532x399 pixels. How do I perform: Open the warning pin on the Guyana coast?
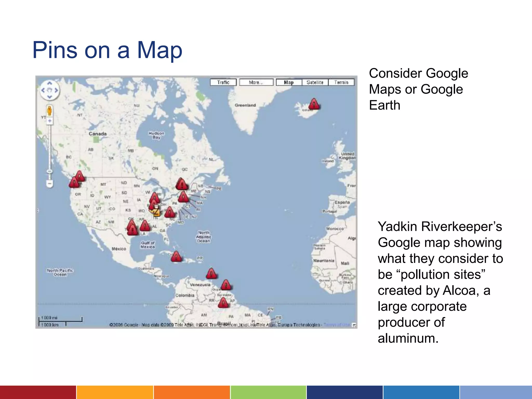[226, 285]
